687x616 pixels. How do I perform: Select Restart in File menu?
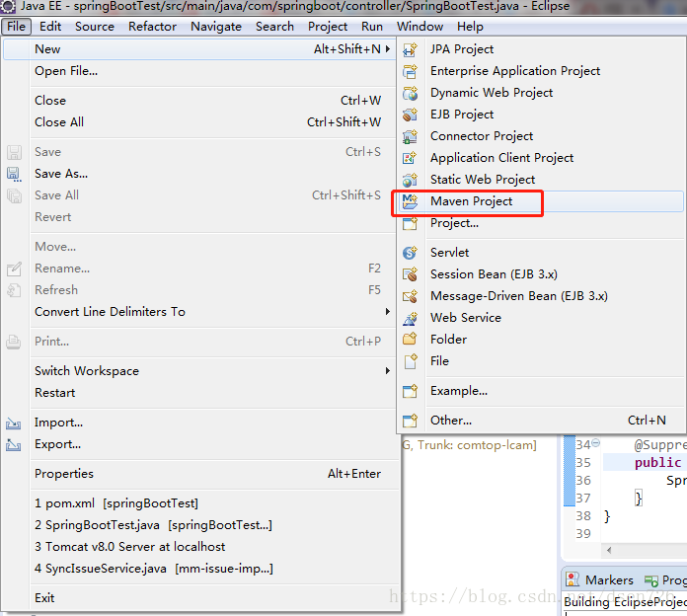(199, 393)
